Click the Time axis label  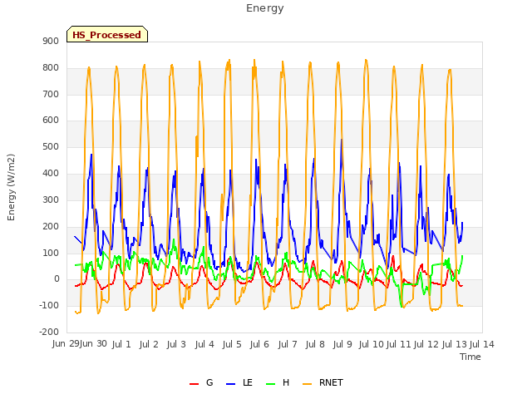pyautogui.click(x=470, y=357)
